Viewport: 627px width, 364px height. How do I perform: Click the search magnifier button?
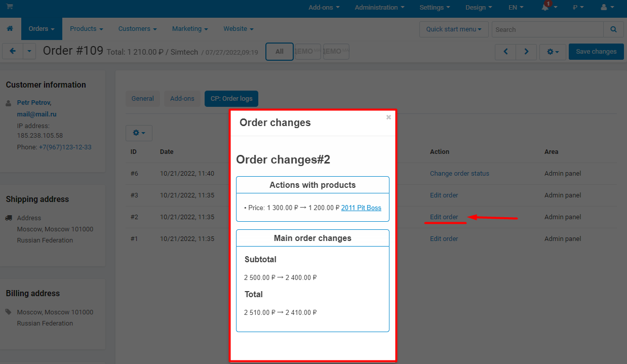(613, 29)
